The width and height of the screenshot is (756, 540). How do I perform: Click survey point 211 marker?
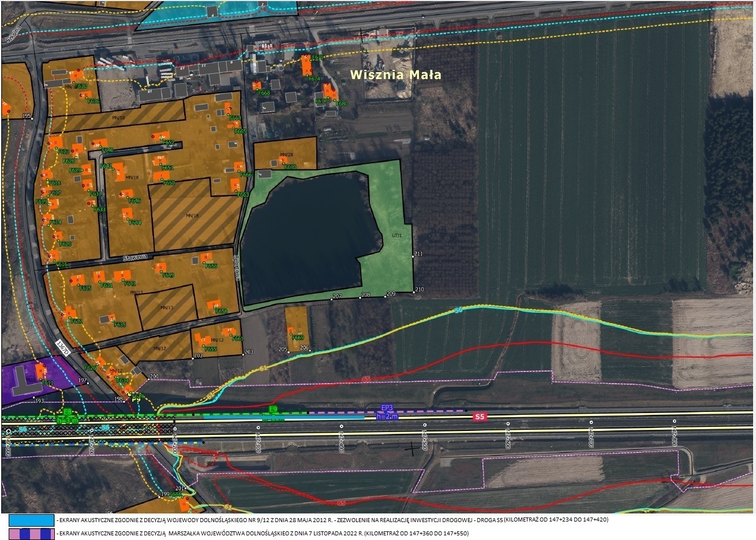tap(413, 254)
